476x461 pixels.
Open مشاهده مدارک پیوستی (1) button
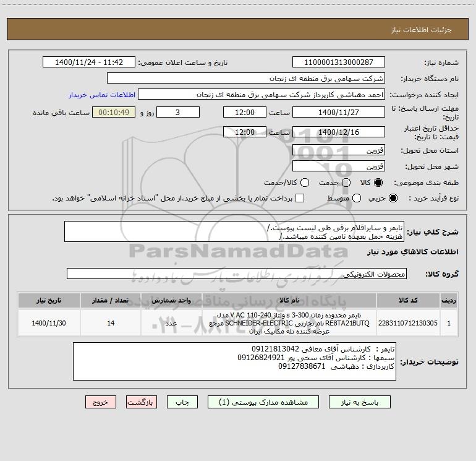pos(263,402)
